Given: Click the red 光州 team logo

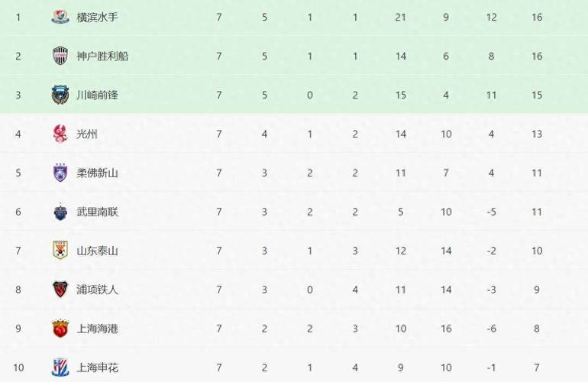Looking at the screenshot, I should 60,134.
